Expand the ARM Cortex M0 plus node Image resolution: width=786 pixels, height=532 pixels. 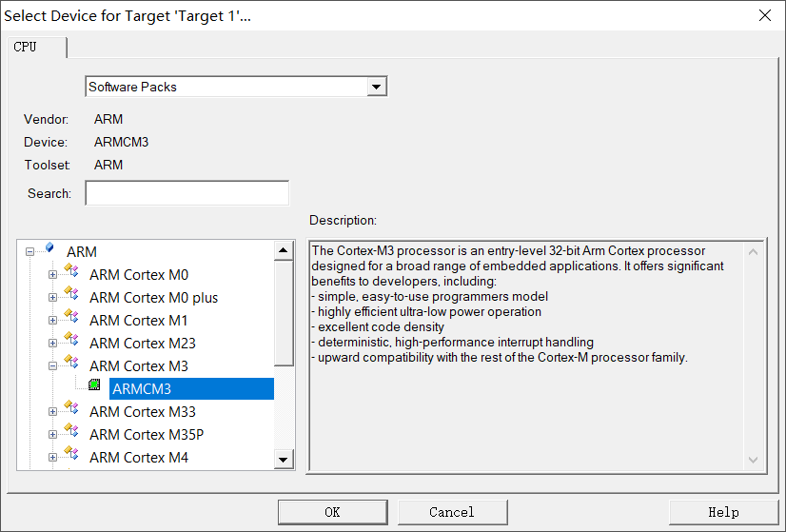pyautogui.click(x=52, y=297)
